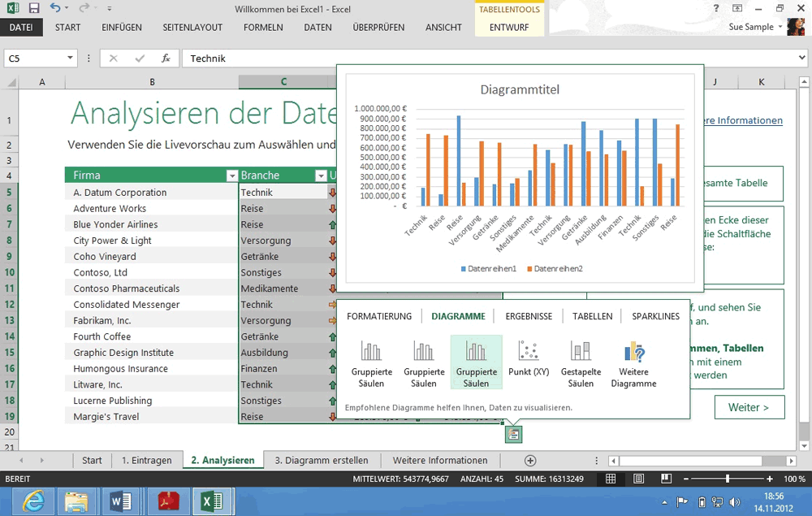Switch to the ANSICHT tab
The height and width of the screenshot is (516, 812).
444,28
